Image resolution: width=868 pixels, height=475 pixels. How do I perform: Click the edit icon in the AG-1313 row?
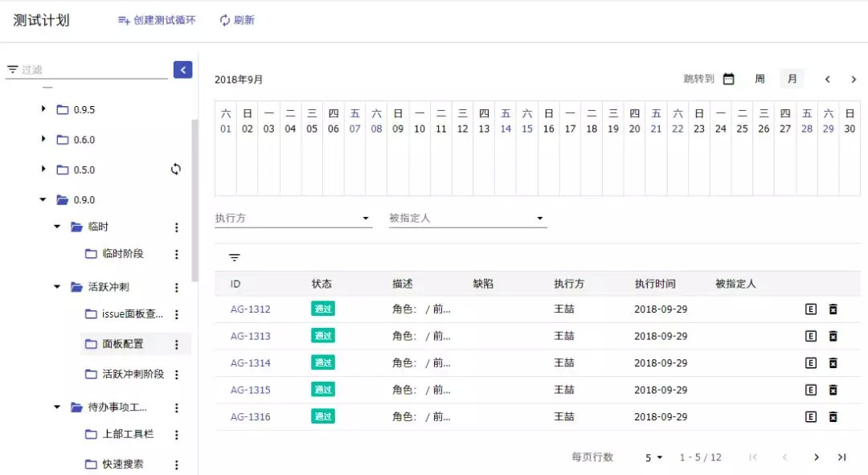(x=811, y=336)
